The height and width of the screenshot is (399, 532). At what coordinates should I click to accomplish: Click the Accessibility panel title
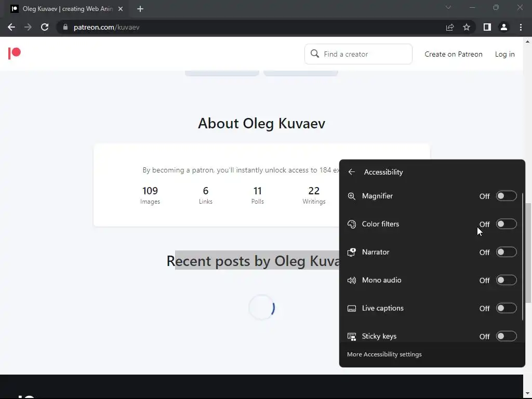click(383, 172)
